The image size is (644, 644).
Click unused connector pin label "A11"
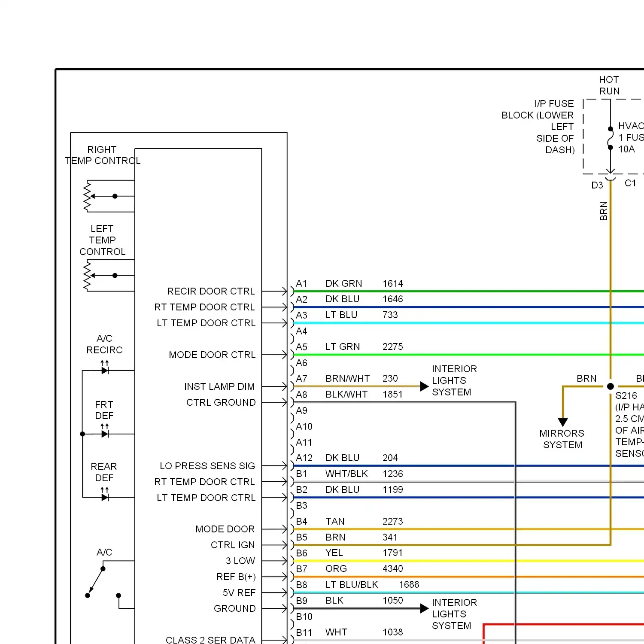(304, 442)
